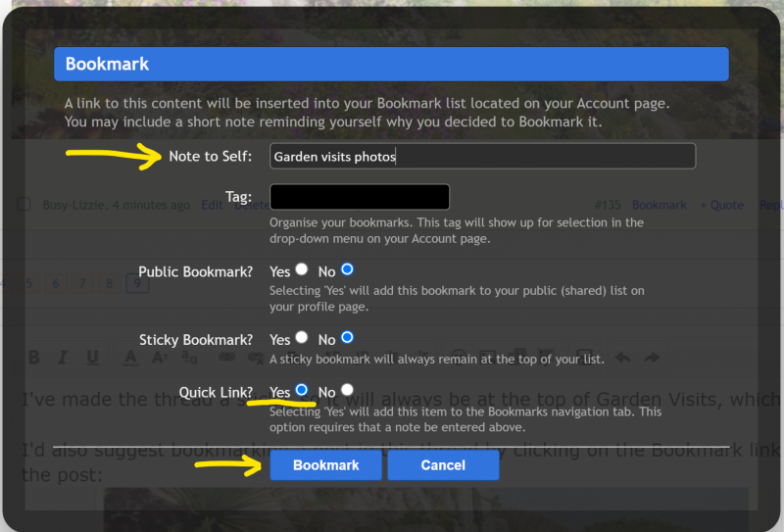Viewport: 784px width, 532px height.
Task: Select No for Public Bookmark
Action: tap(347, 269)
